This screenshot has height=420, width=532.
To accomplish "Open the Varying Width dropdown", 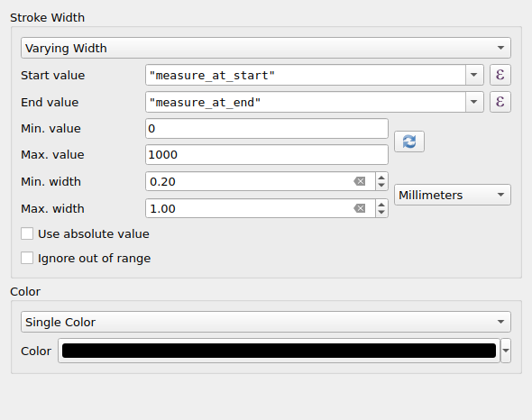I will click(266, 48).
